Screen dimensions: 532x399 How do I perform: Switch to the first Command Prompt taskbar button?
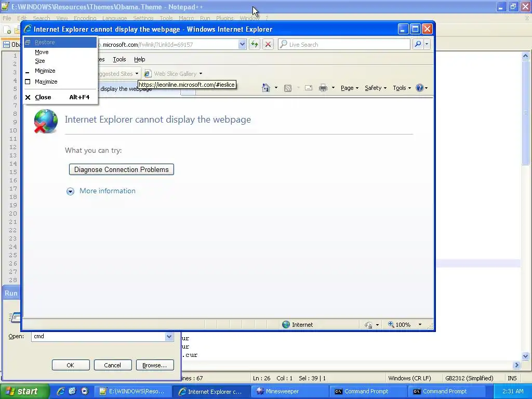tap(368, 392)
